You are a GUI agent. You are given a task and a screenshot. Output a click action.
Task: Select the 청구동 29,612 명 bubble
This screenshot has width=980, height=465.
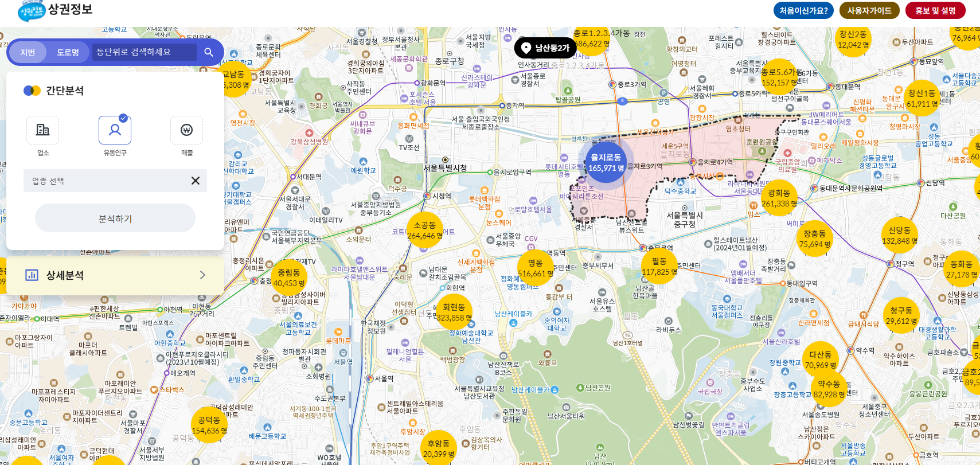click(x=901, y=315)
